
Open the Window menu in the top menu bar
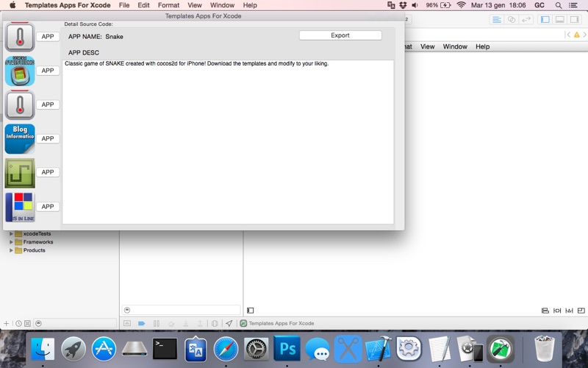pyautogui.click(x=222, y=5)
